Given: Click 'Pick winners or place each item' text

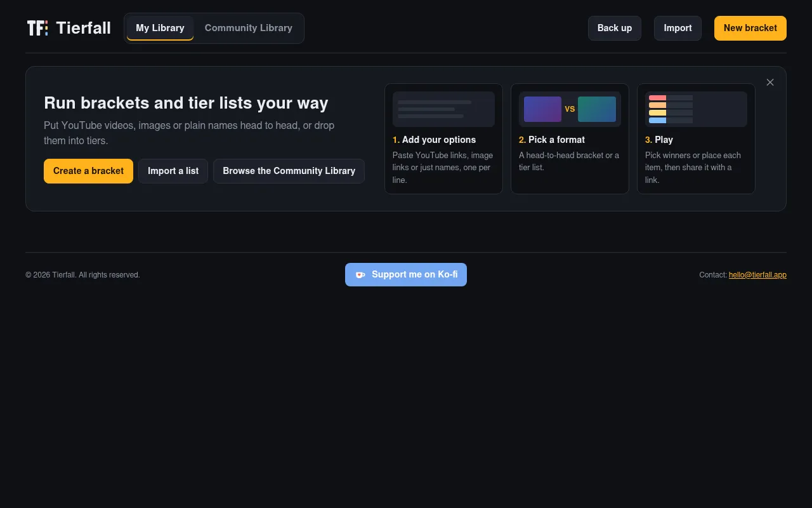Looking at the screenshot, I should [x=693, y=168].
